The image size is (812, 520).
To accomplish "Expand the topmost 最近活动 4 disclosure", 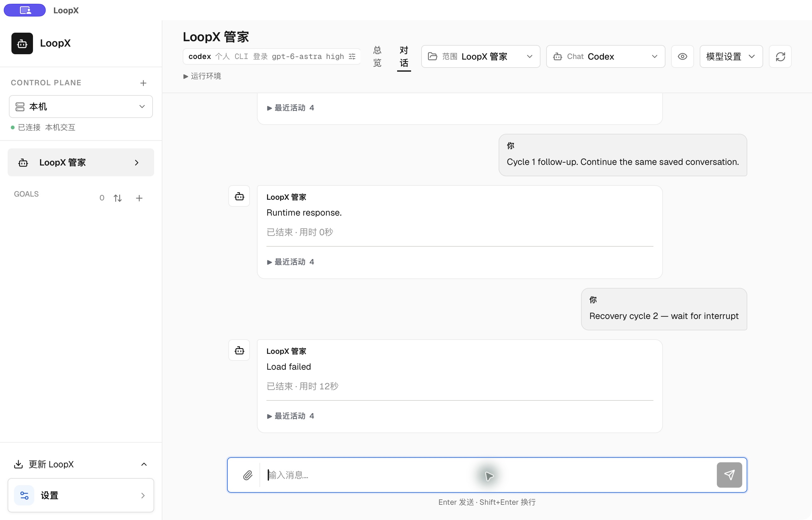I will click(291, 108).
